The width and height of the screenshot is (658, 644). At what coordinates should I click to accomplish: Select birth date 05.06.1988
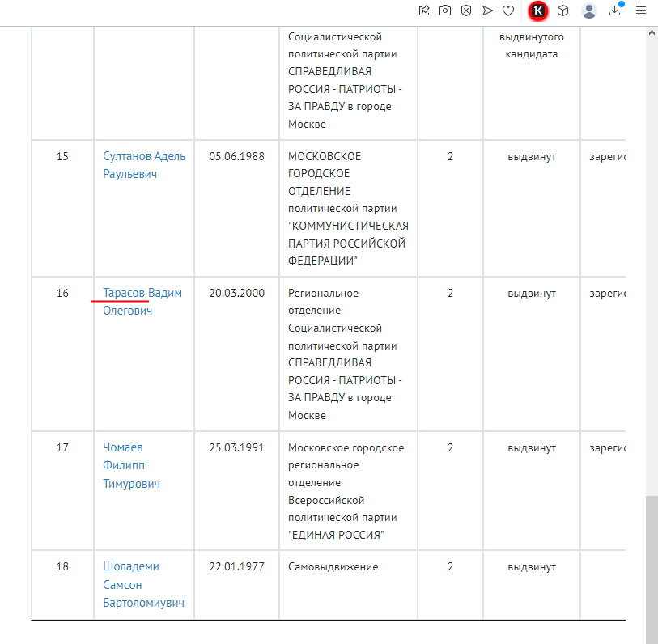(236, 156)
